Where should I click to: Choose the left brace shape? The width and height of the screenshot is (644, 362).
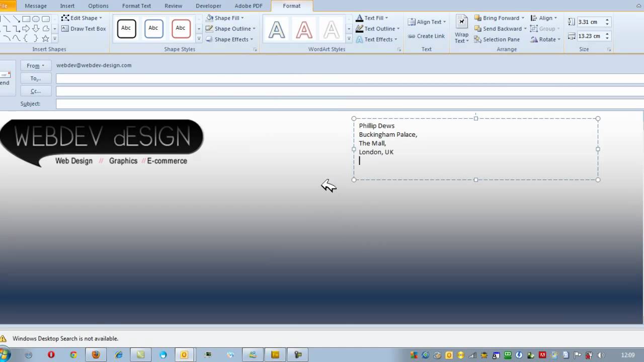tap(26, 38)
